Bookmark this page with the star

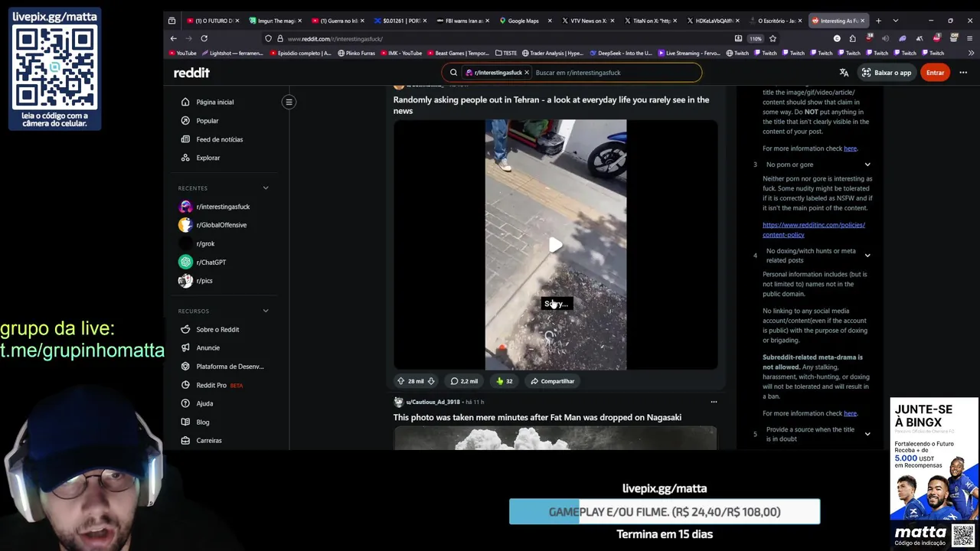773,38
